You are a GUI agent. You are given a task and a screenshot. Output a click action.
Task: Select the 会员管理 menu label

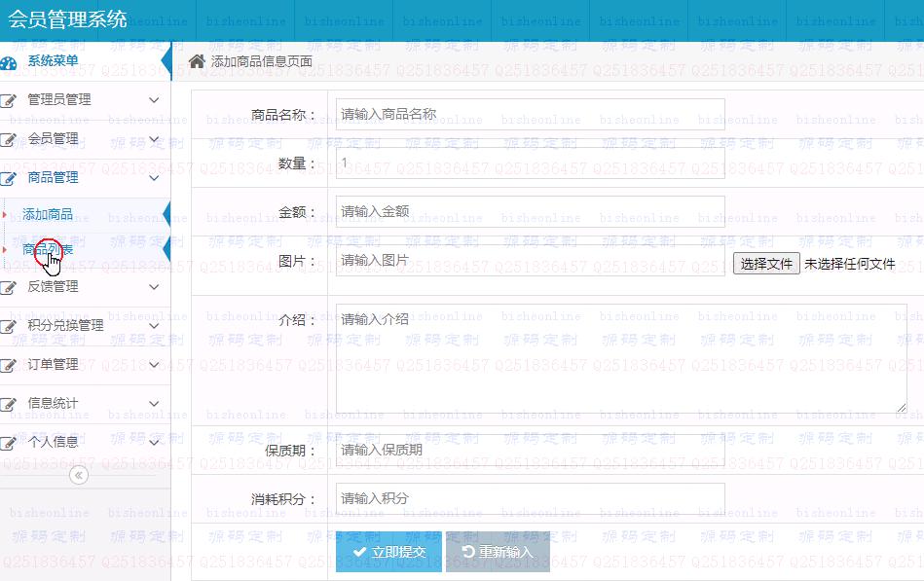coord(53,138)
